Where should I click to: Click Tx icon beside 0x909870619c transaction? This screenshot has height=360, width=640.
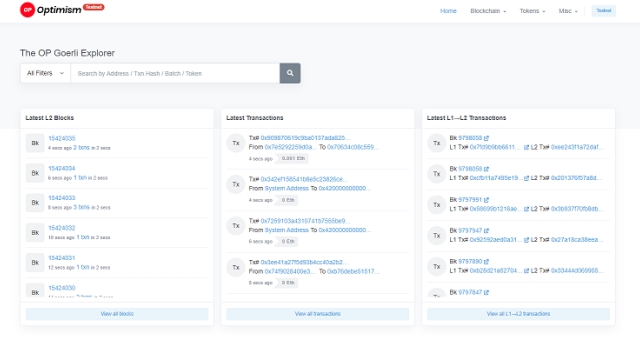[x=236, y=143]
